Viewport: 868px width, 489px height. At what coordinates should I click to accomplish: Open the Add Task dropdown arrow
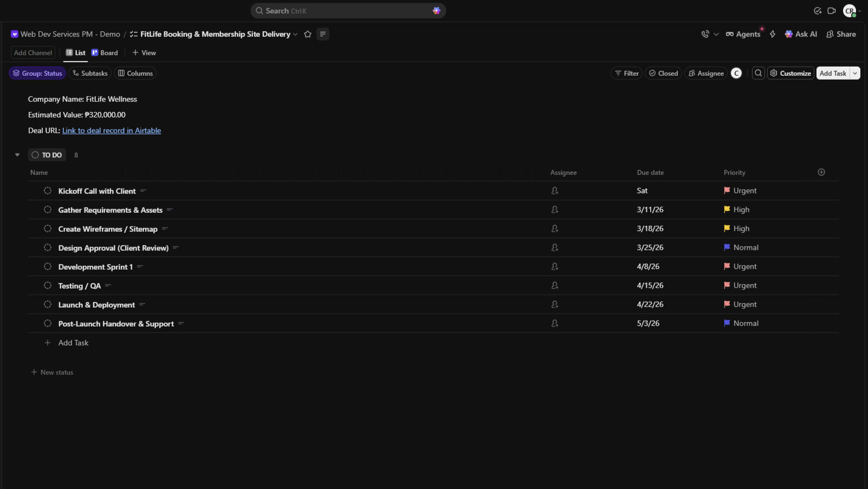coord(855,73)
